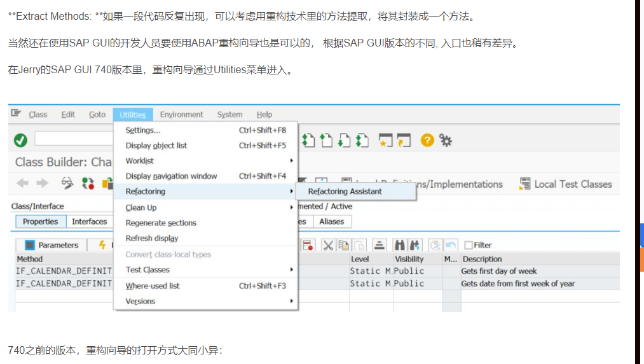Click the First Page icon with double up arrows
Viewport: 644px width, 364px height.
click(x=308, y=140)
